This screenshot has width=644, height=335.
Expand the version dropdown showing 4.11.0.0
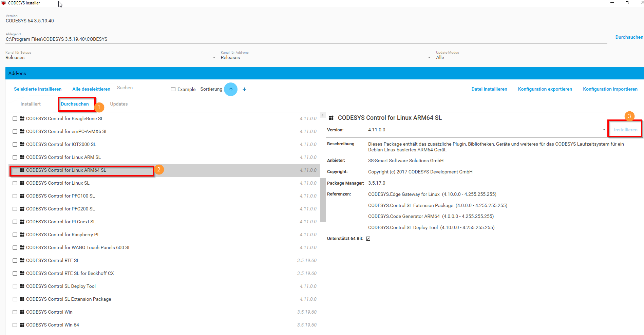pyautogui.click(x=605, y=130)
